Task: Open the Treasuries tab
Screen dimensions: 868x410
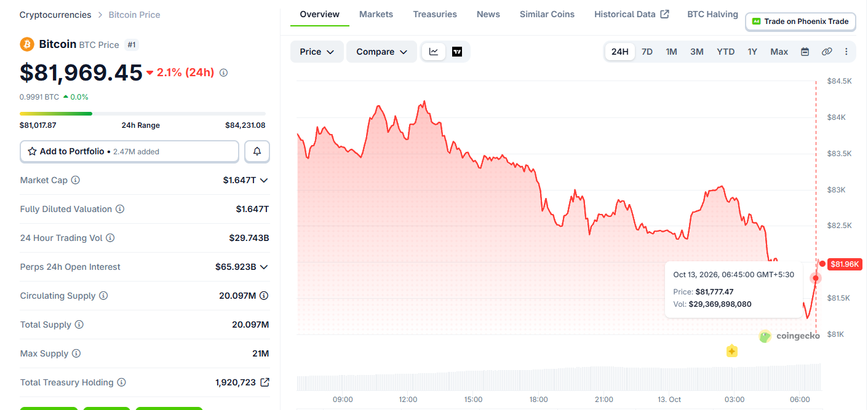Action: (435, 14)
